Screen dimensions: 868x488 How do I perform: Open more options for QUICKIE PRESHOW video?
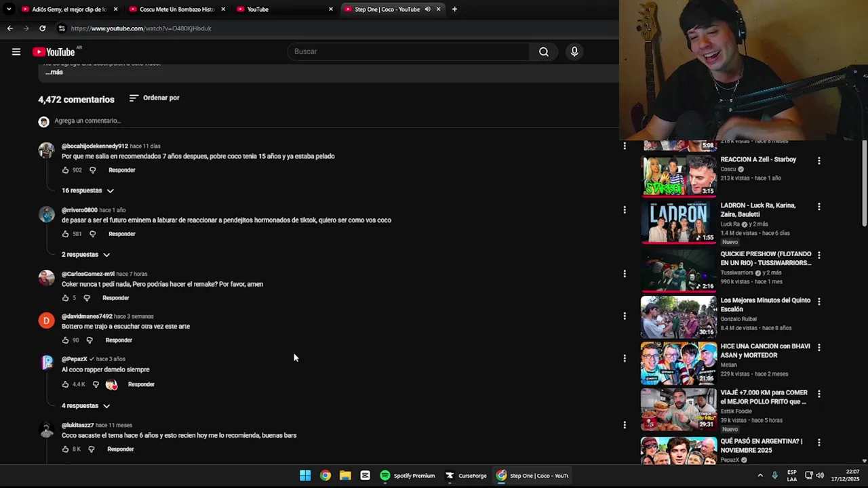coord(819,256)
